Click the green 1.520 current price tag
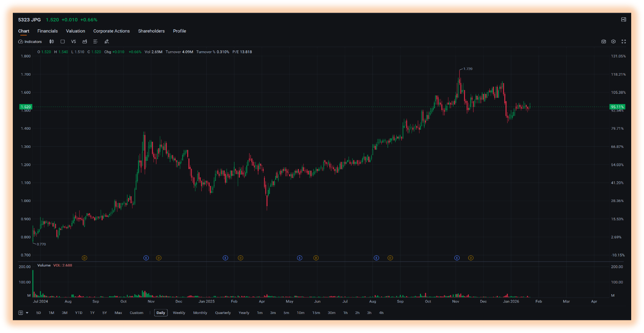The width and height of the screenshot is (644, 333). [26, 107]
